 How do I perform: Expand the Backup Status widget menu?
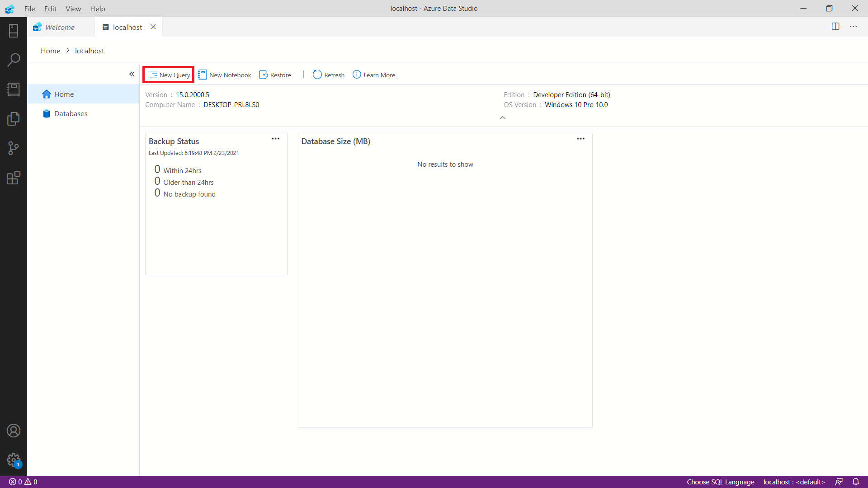275,139
